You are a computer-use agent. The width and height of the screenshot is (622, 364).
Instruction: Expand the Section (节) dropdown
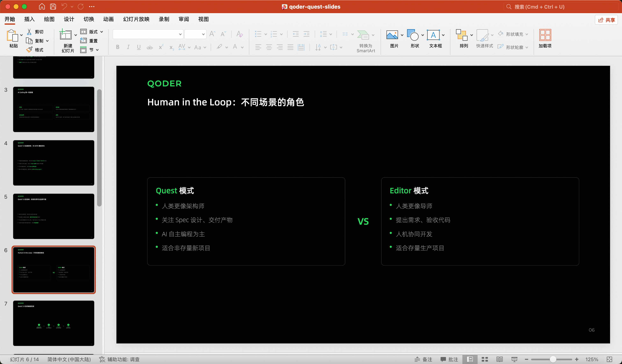click(x=97, y=50)
